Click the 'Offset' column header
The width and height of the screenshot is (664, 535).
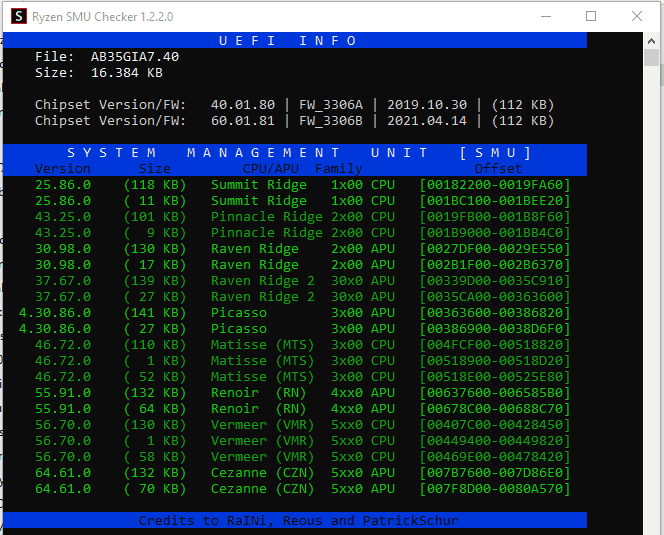point(498,169)
